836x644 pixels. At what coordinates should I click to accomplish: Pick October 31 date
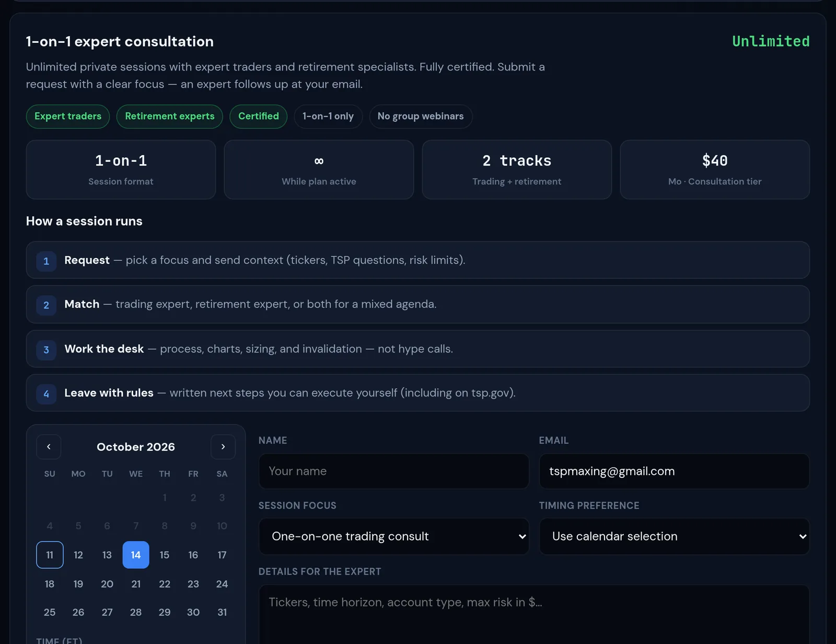[222, 612]
